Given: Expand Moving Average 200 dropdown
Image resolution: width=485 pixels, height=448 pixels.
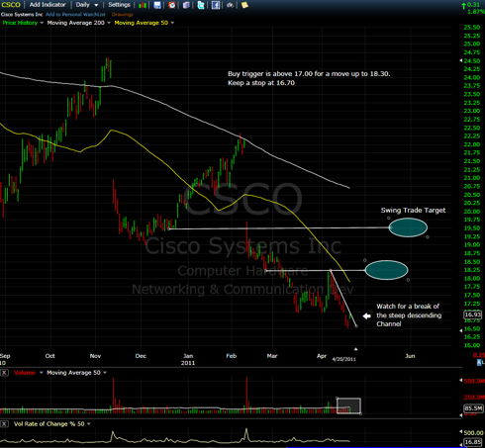Looking at the screenshot, I should tap(109, 23).
